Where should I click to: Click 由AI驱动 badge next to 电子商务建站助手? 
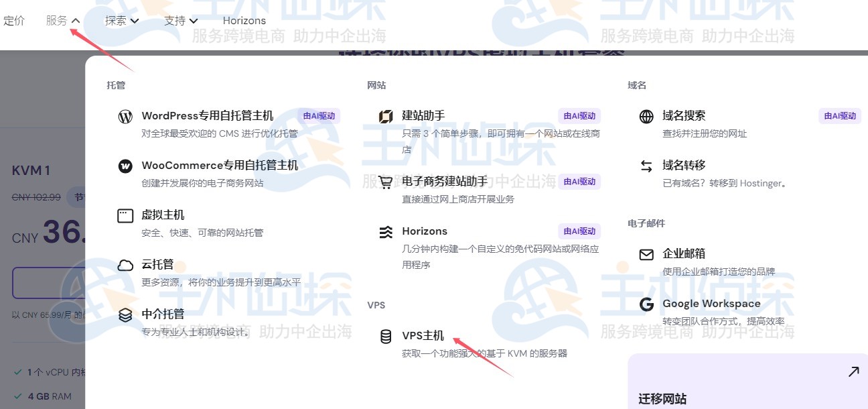tap(579, 181)
